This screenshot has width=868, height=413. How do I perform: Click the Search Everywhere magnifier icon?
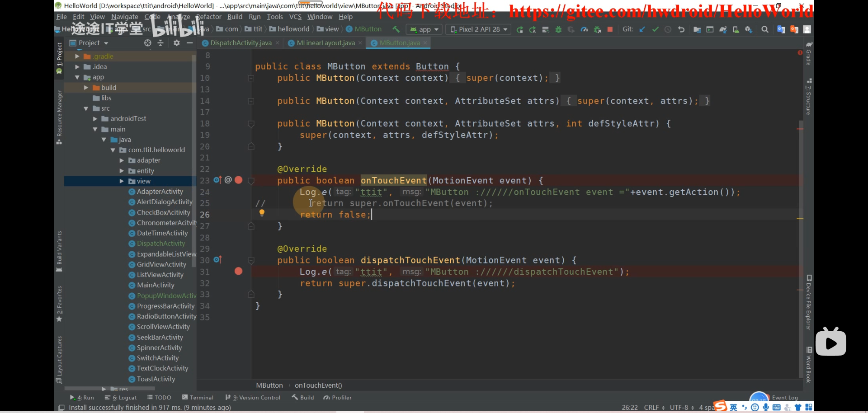[x=765, y=29]
